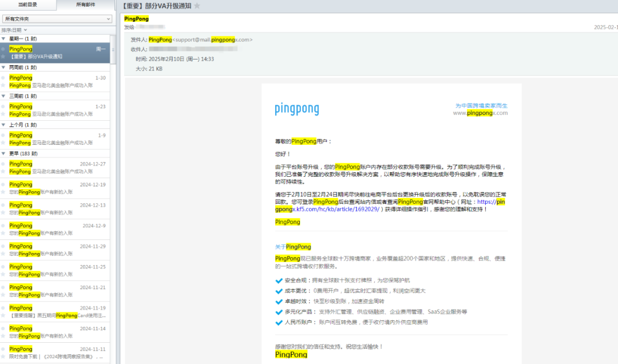Image resolution: width=618 pixels, height=364 pixels.
Task: Click the 时间: 2025年2月10日 (周一) 14:33 line
Action: [x=175, y=59]
